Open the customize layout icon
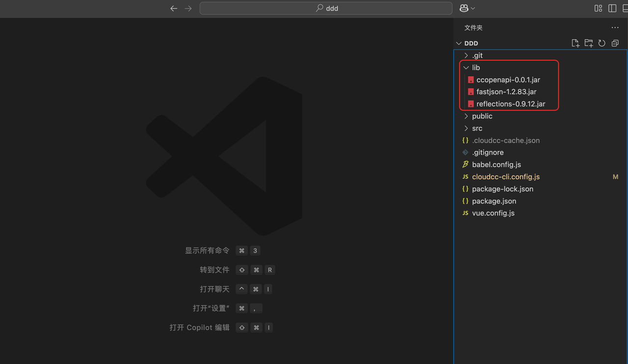The width and height of the screenshot is (628, 364). click(598, 8)
